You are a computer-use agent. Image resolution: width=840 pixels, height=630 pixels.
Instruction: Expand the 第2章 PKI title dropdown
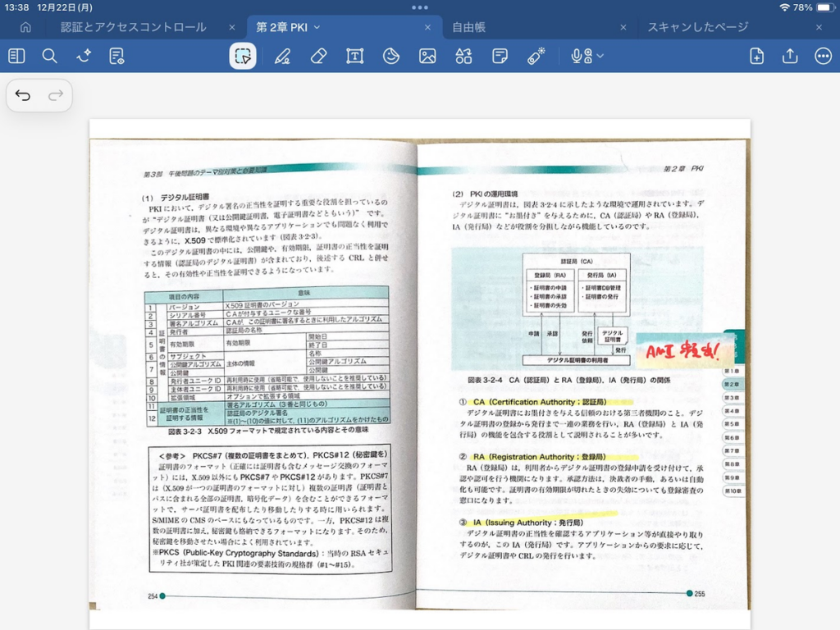click(317, 27)
